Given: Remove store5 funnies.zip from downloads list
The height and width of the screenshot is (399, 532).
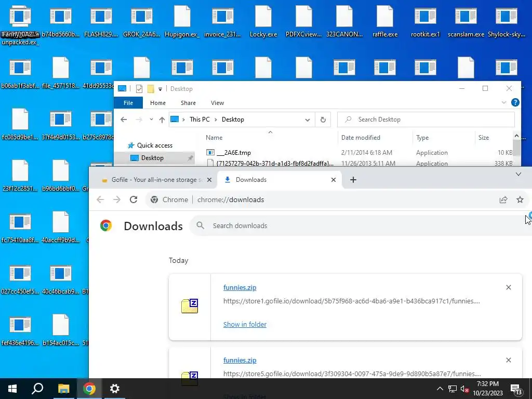Looking at the screenshot, I should coord(508,360).
